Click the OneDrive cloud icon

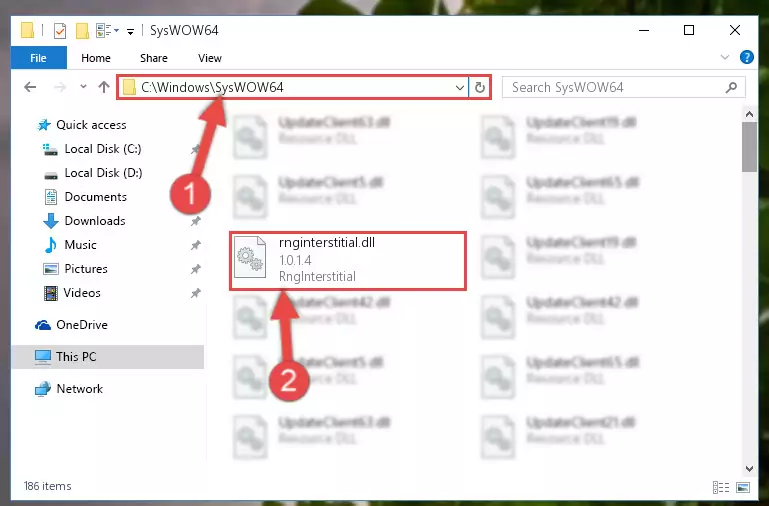[43, 325]
